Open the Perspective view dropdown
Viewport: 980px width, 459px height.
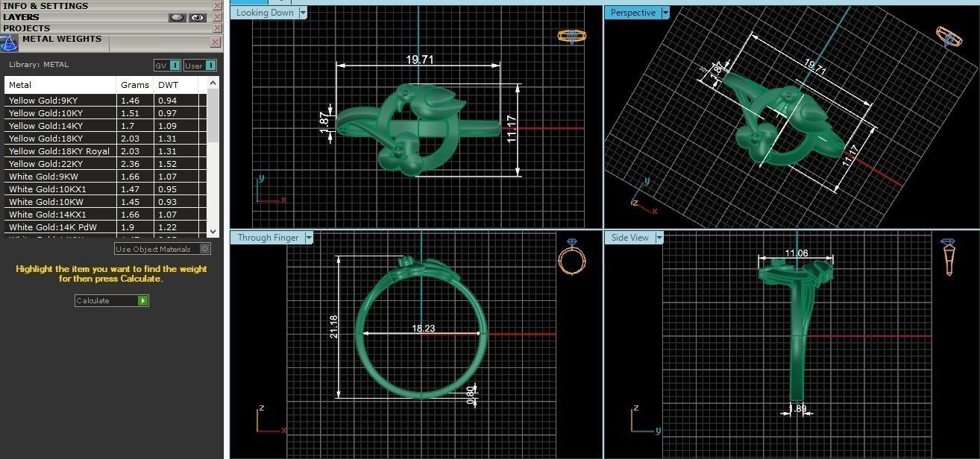coord(665,13)
